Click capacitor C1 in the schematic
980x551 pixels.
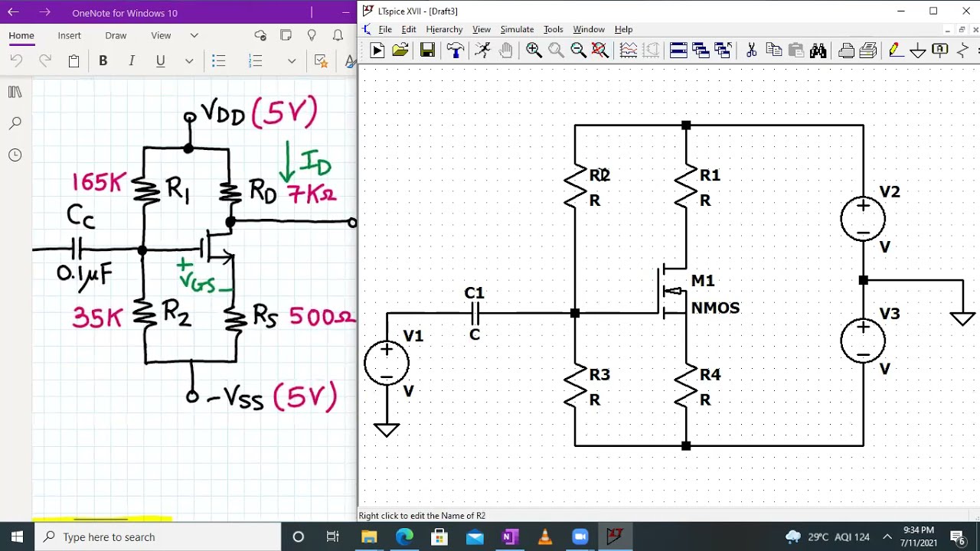click(475, 313)
